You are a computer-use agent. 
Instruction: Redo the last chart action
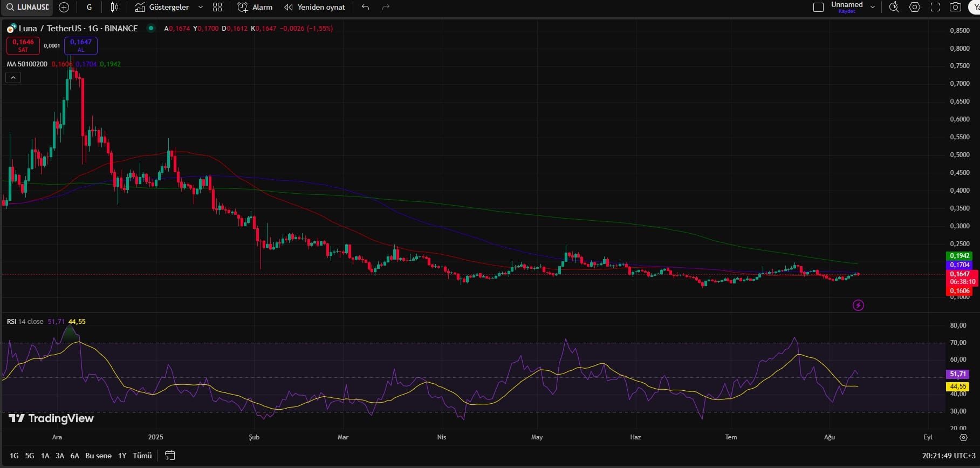386,7
